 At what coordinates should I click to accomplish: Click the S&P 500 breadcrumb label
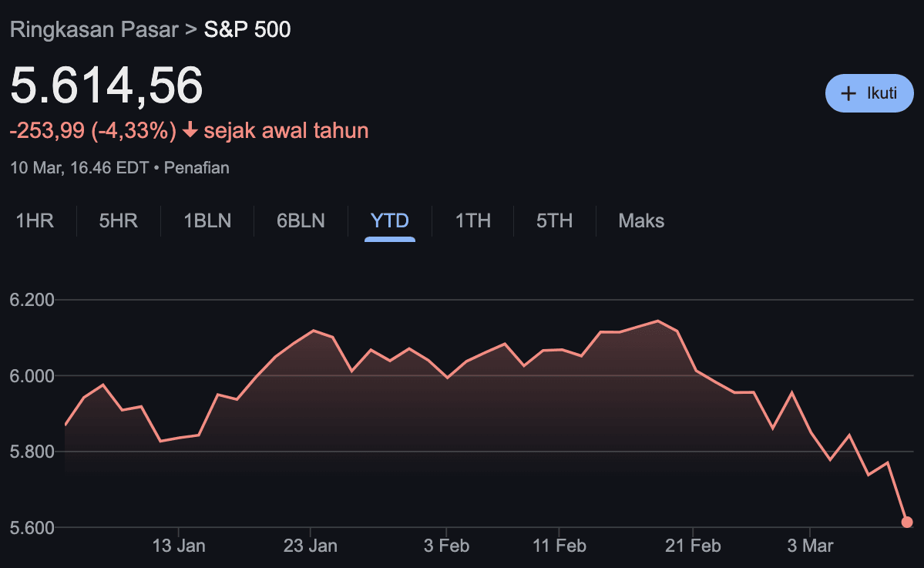point(247,29)
